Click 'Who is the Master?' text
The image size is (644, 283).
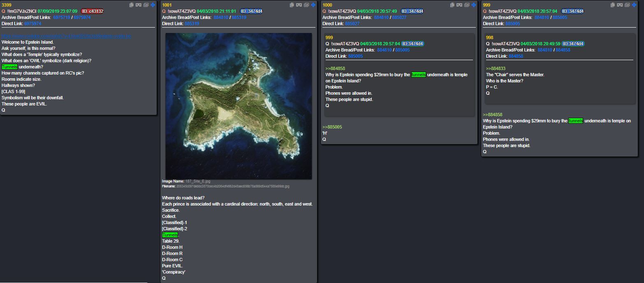click(505, 81)
